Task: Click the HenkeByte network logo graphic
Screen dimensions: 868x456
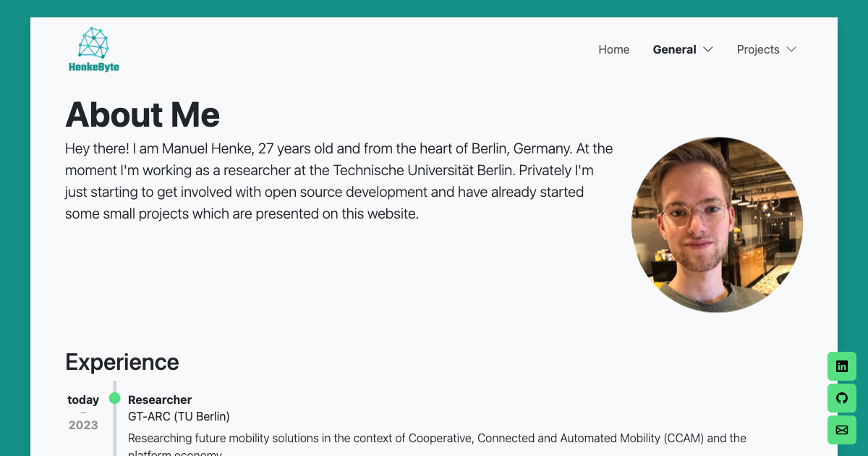Action: (x=93, y=43)
